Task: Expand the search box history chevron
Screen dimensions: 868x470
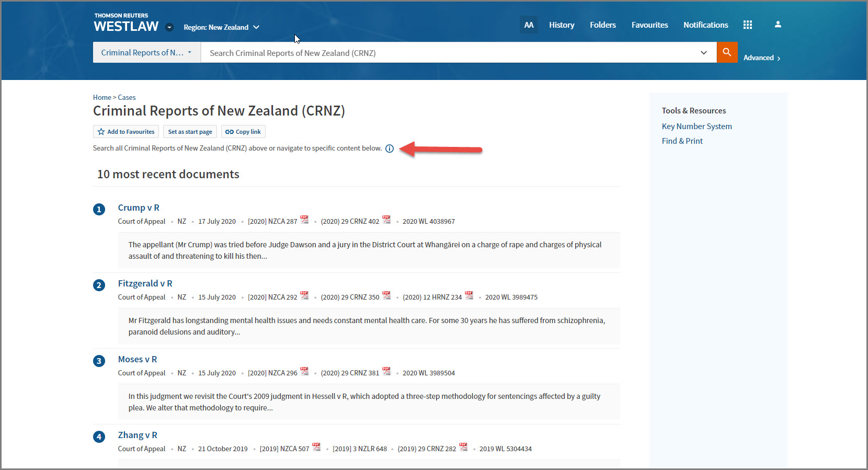Action: tap(704, 52)
